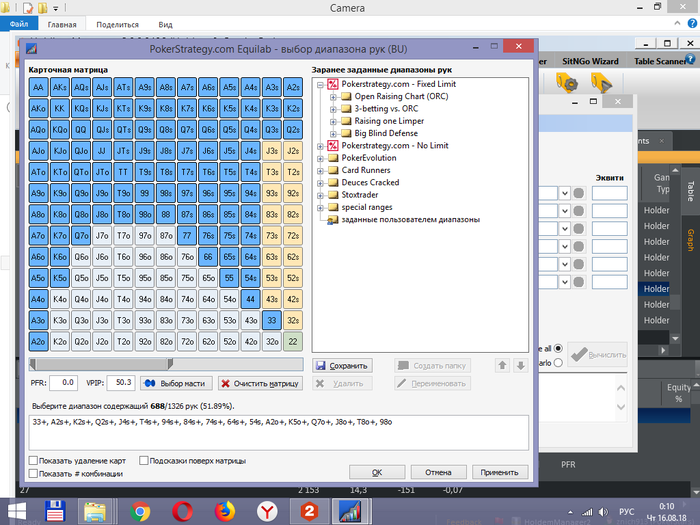The height and width of the screenshot is (525, 700).
Task: Toggle the 22 hand cell
Action: (293, 342)
